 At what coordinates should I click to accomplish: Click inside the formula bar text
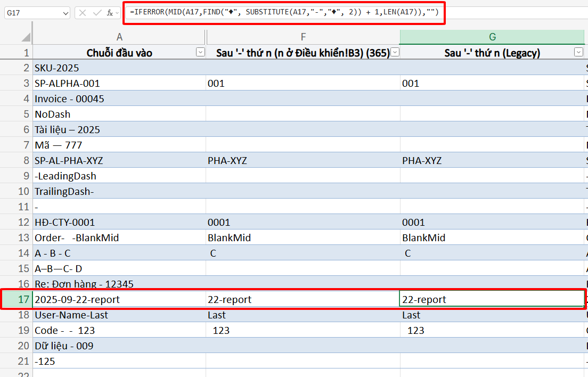tap(284, 12)
